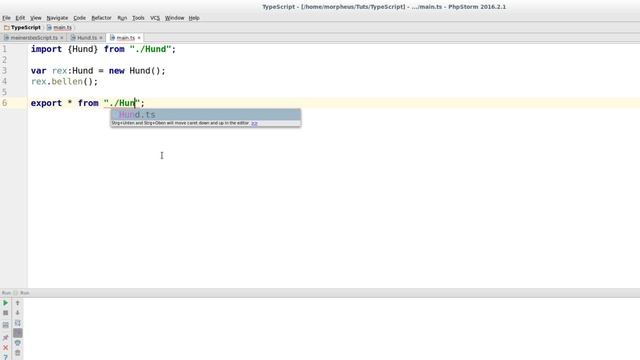Click line number 1 in the gutter
Screen dimensions: 640x360
(4, 49)
